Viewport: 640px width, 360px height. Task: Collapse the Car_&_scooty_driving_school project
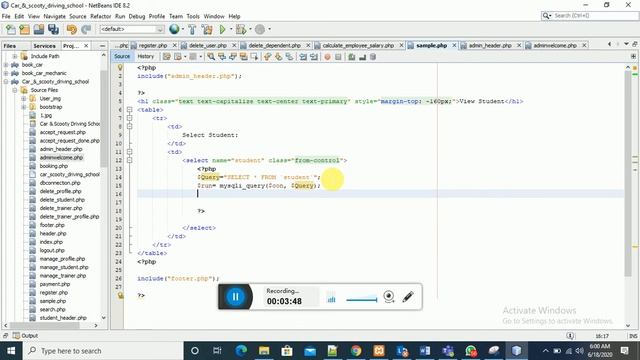click(x=6, y=82)
